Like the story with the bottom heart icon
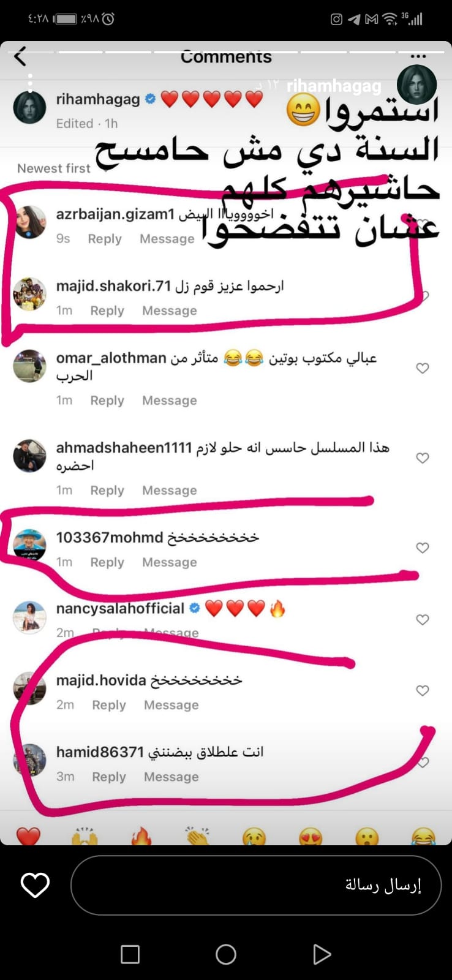 35,886
